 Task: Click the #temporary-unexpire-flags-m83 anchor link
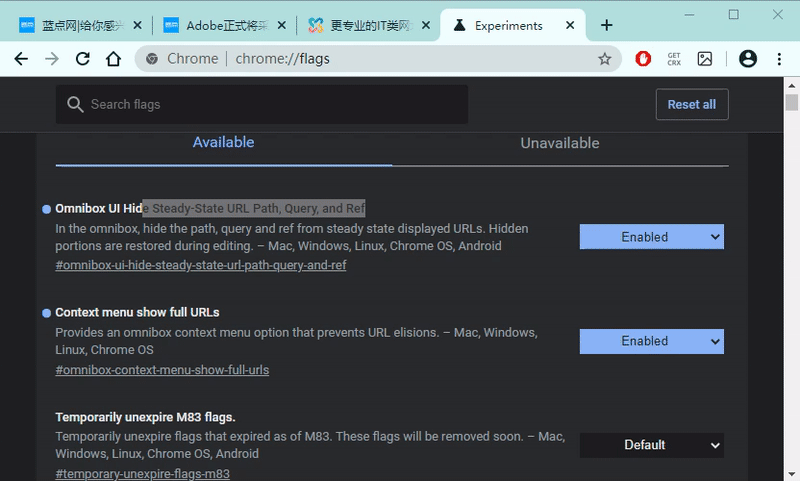tap(142, 473)
